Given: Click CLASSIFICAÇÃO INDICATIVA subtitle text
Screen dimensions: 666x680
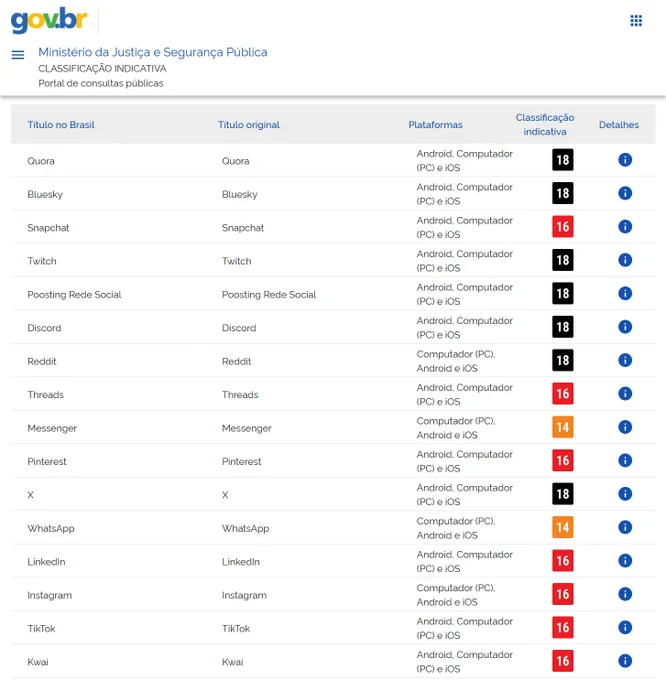Looking at the screenshot, I should point(102,69).
